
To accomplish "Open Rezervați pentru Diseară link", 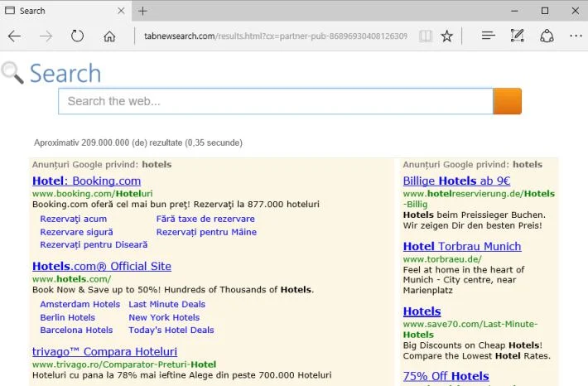I will [94, 245].
